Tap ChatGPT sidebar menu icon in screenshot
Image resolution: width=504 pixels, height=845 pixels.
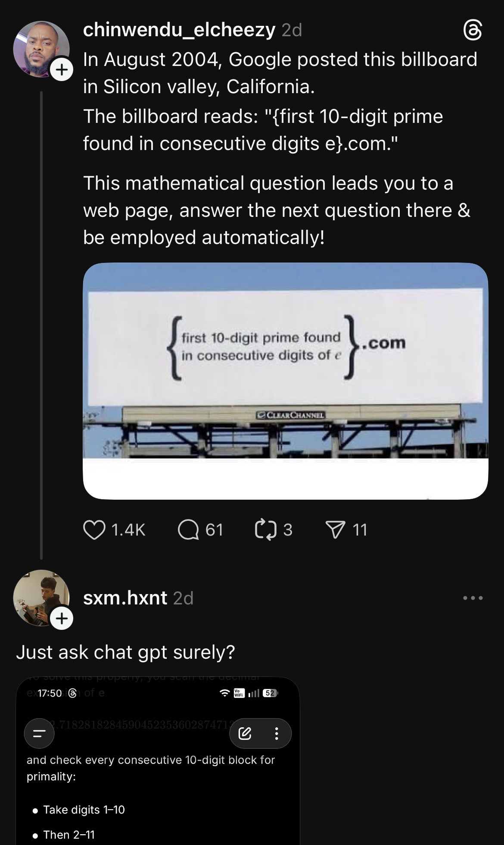click(x=39, y=733)
